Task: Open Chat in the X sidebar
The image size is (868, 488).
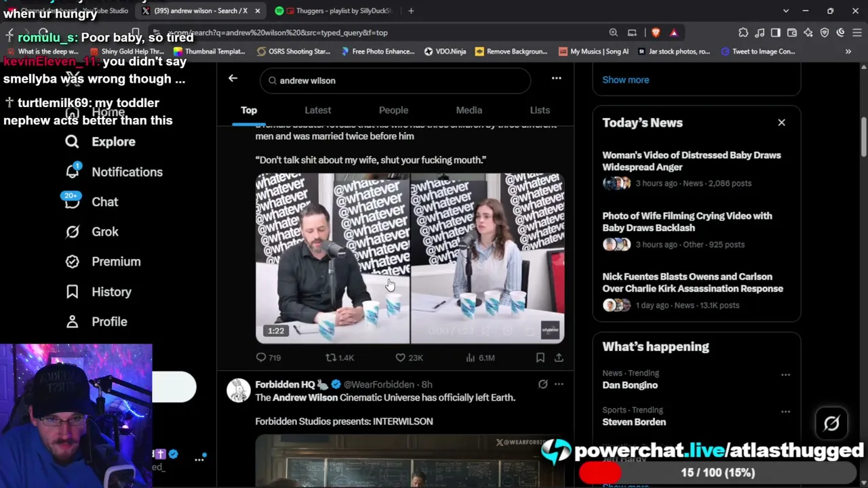Action: coord(92,201)
